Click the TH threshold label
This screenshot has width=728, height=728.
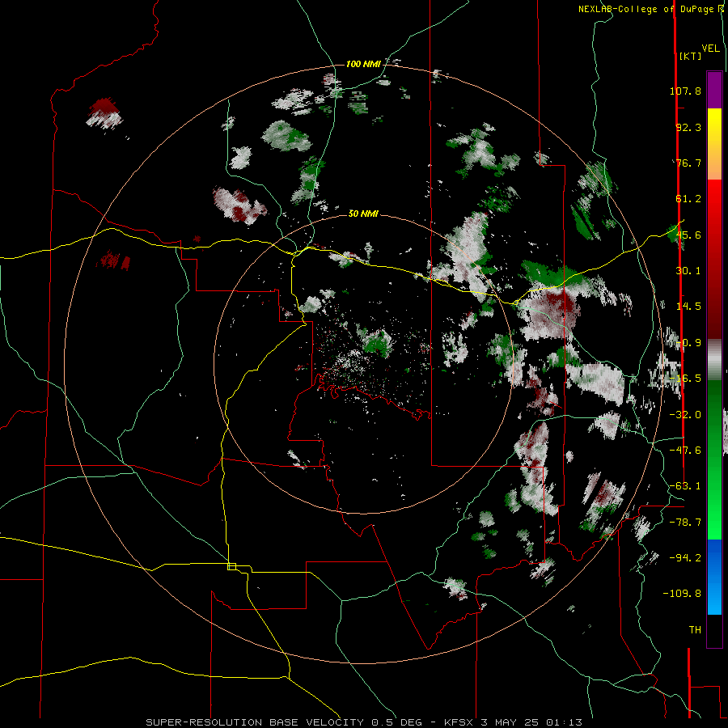(x=695, y=630)
